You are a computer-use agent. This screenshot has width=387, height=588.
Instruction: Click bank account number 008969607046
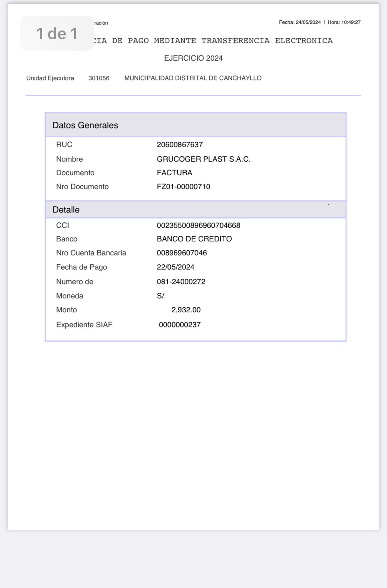(x=182, y=253)
